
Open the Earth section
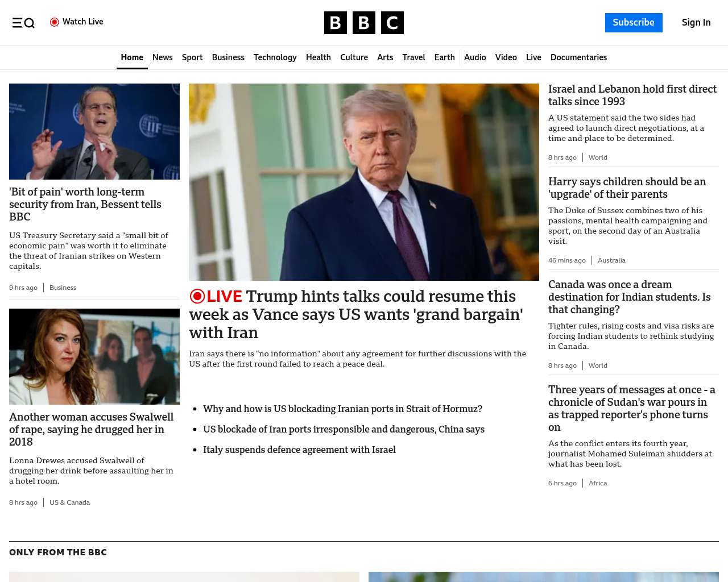click(445, 57)
